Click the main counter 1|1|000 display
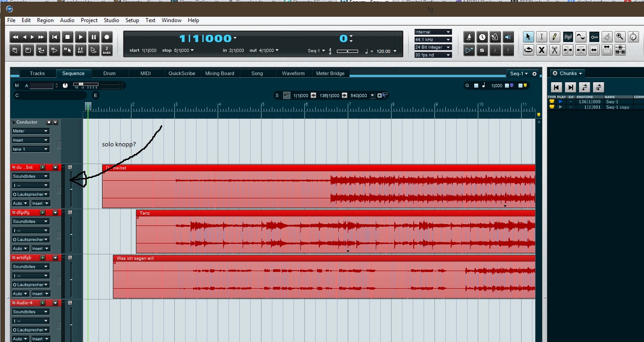 click(x=205, y=38)
